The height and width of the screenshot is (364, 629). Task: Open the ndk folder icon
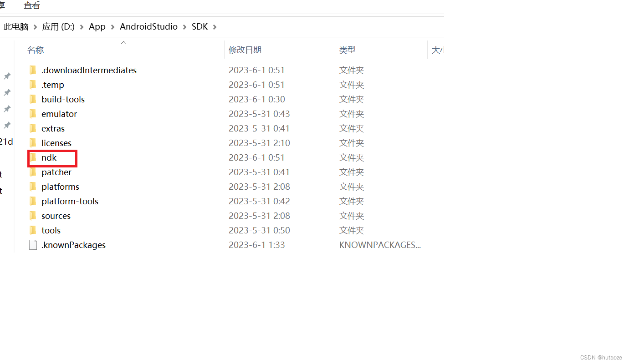tap(33, 157)
